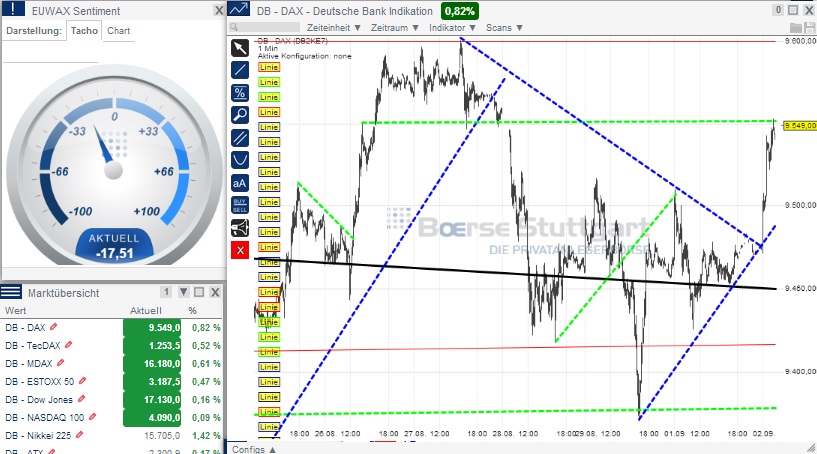This screenshot has height=454, width=817.
Task: Close the EUWAX Sentiment panel
Action: pos(219,10)
